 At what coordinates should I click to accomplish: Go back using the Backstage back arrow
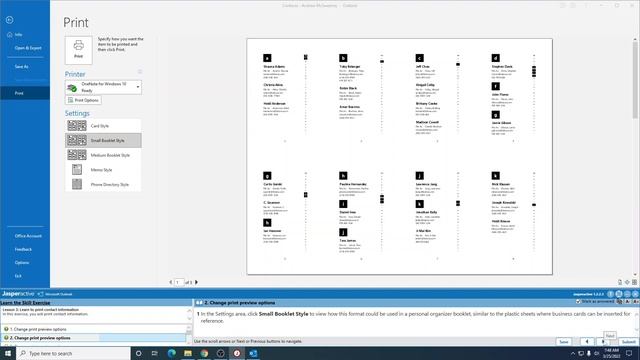(x=9, y=20)
